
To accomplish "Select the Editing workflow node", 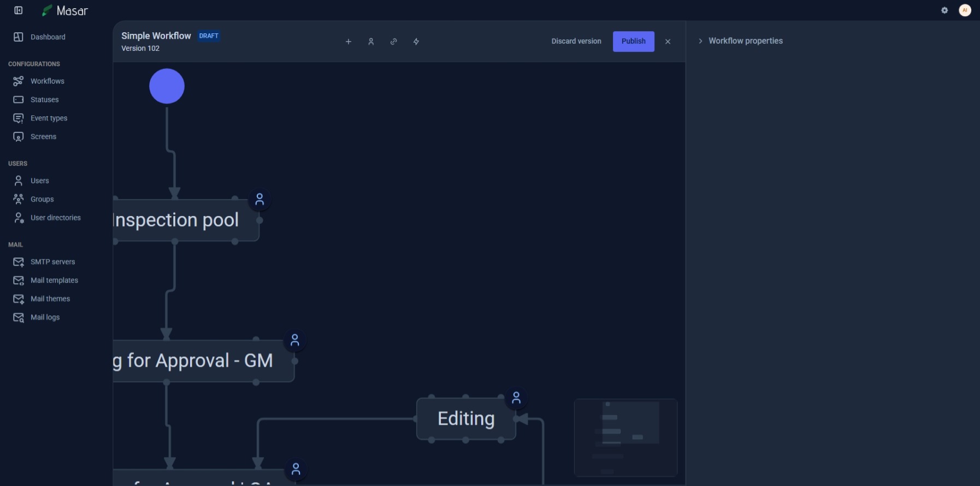I will coord(466,419).
